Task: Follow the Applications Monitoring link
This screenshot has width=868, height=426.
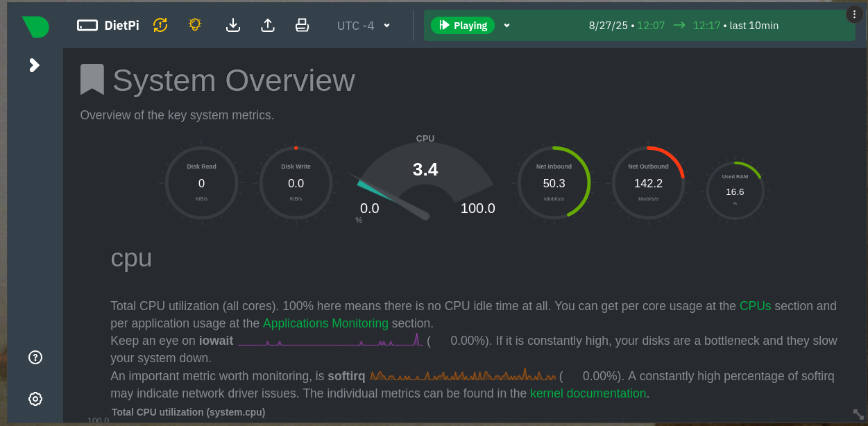Action: 325,323
